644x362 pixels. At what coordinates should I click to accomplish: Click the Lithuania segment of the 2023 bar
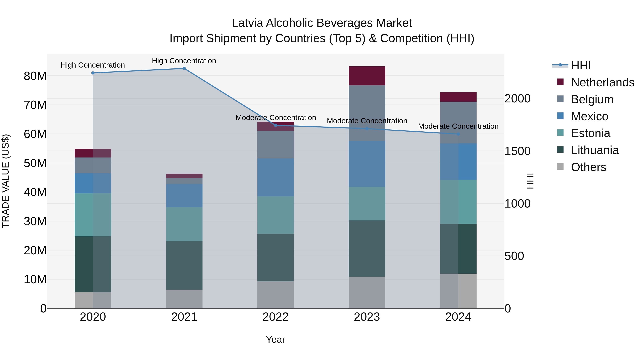point(367,249)
